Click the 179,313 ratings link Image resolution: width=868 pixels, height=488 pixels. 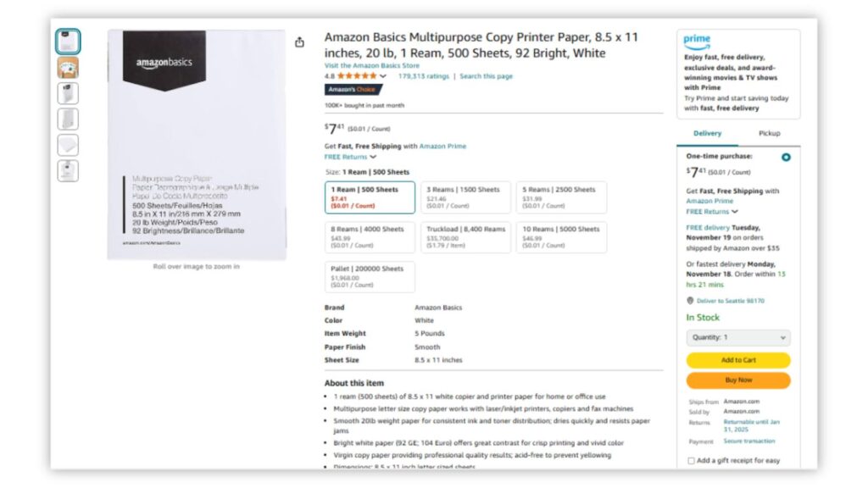423,76
